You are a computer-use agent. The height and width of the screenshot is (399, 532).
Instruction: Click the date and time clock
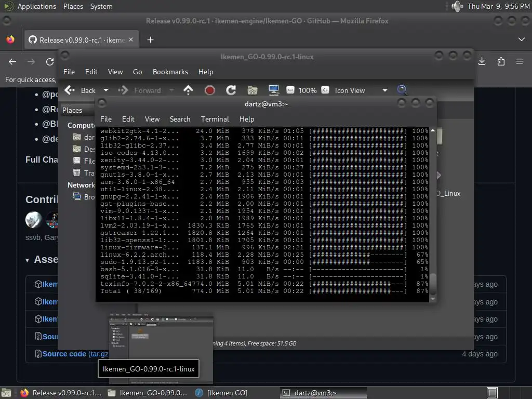click(x=498, y=6)
